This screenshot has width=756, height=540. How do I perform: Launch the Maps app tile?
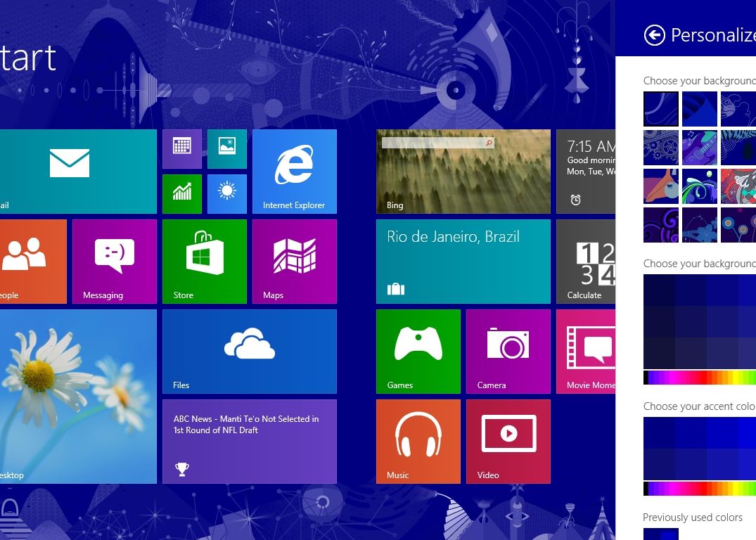tap(295, 261)
